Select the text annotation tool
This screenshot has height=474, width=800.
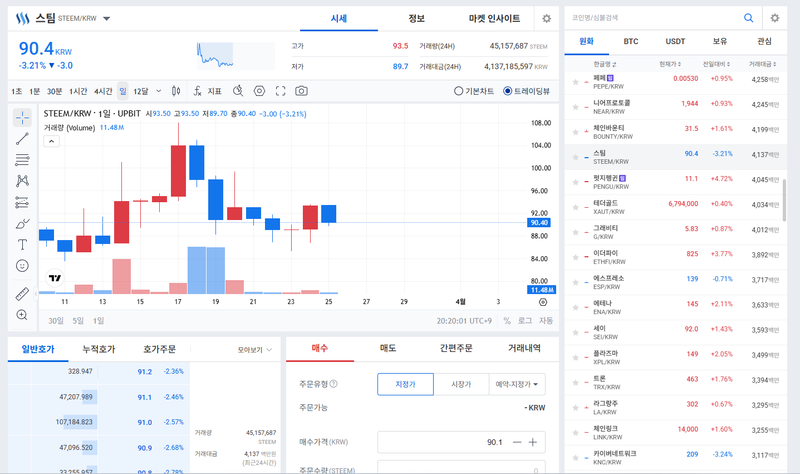[22, 244]
